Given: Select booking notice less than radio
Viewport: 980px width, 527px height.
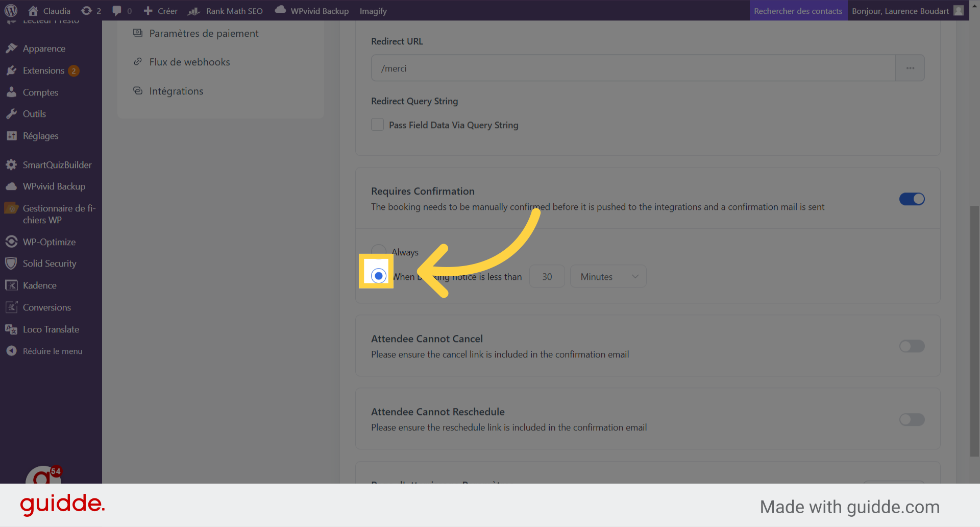Looking at the screenshot, I should click(x=378, y=276).
